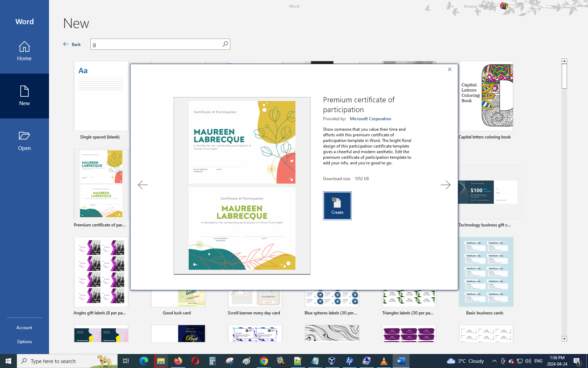Open the Home tab in sidebar
The image size is (588, 368).
click(x=24, y=51)
